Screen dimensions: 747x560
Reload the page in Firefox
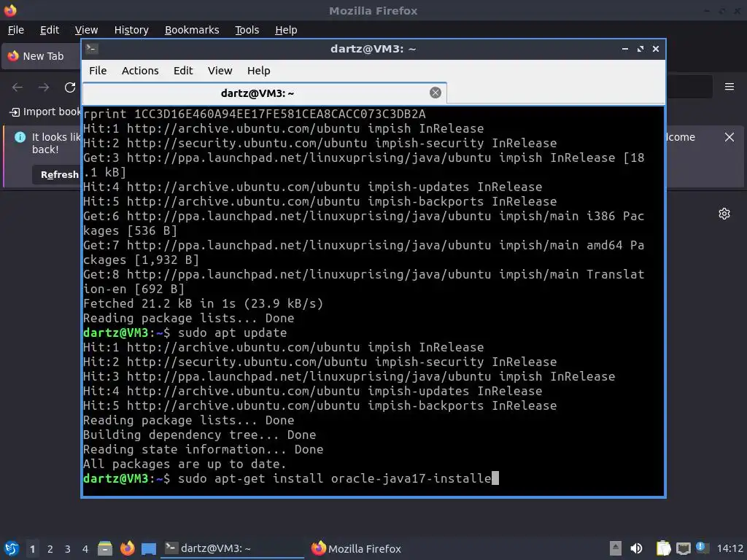coord(70,87)
